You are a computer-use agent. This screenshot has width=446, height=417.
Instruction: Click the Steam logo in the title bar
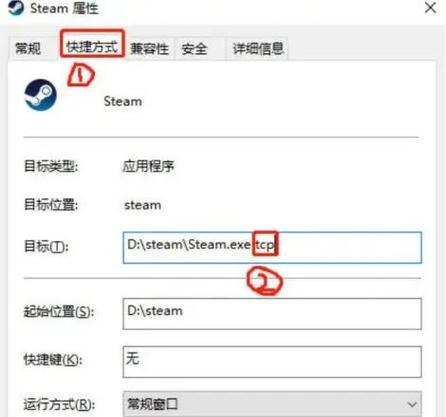15,7
